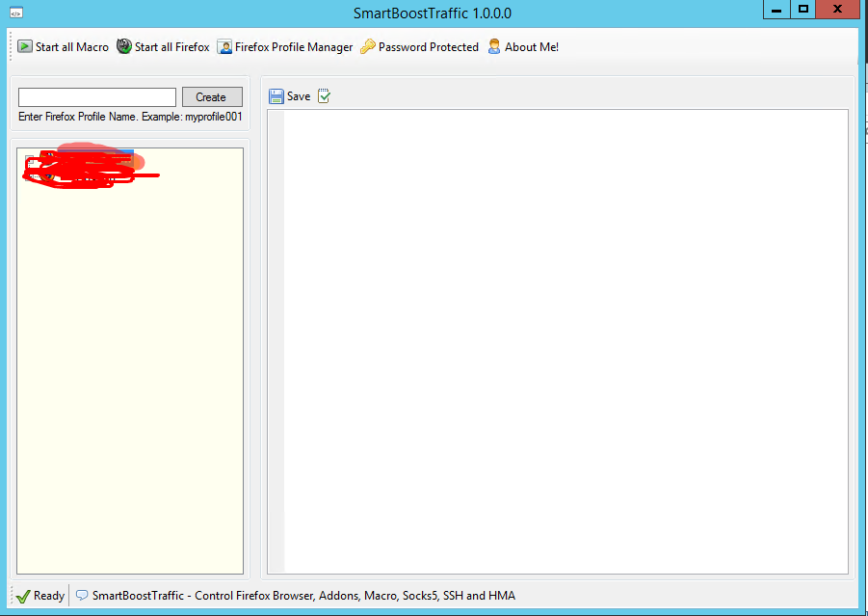Open Firefox Profile Manager menu text

click(294, 47)
